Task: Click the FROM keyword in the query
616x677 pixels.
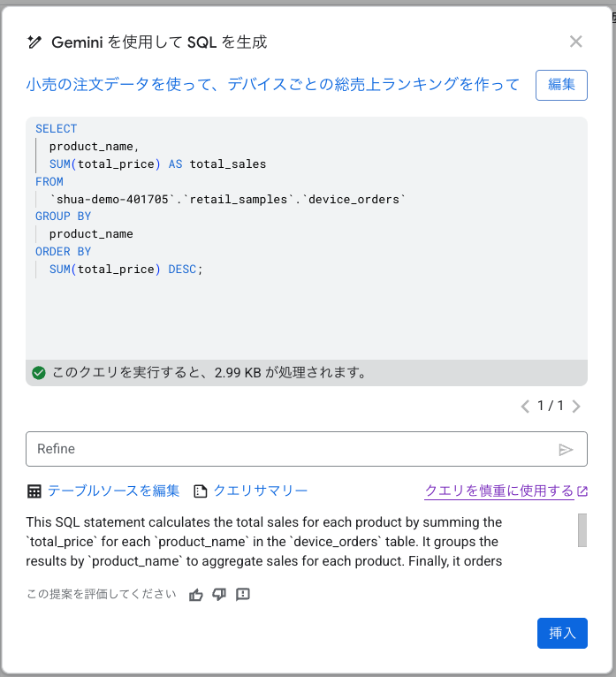Action: point(49,182)
